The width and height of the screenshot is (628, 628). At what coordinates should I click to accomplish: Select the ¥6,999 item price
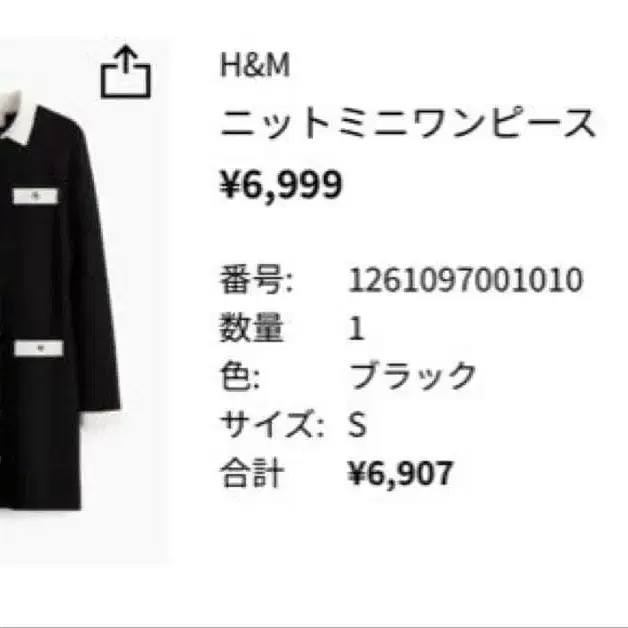click(x=282, y=184)
